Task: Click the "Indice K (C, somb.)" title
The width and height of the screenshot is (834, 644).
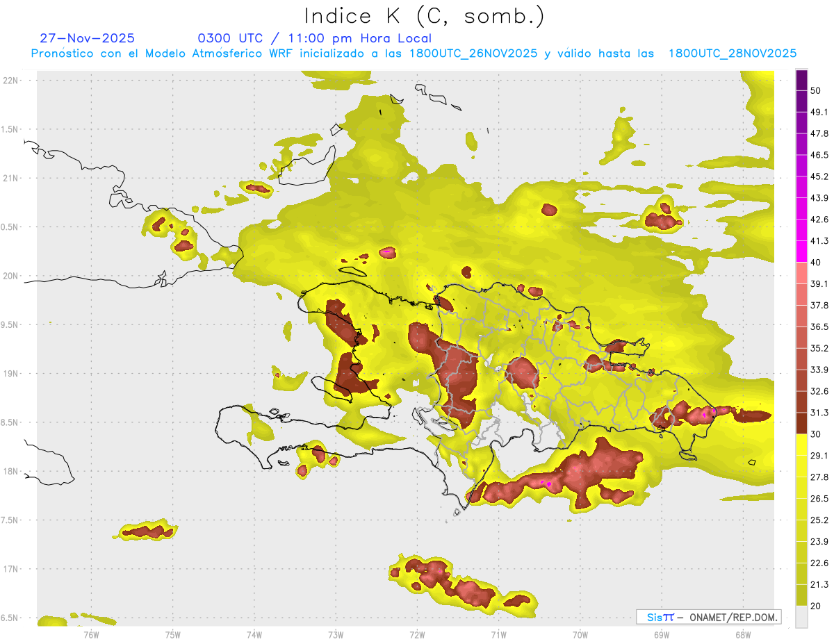Action: point(425,17)
